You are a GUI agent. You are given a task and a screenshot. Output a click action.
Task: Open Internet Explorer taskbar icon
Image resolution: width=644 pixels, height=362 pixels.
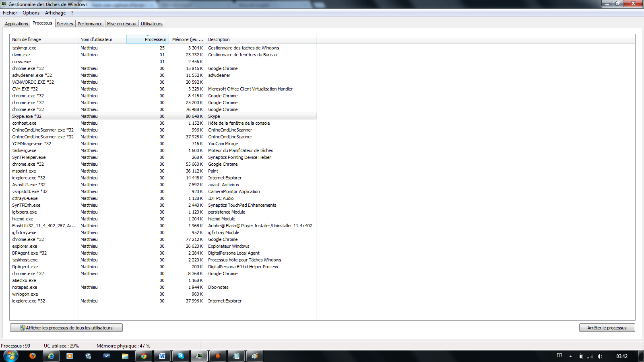click(51, 356)
